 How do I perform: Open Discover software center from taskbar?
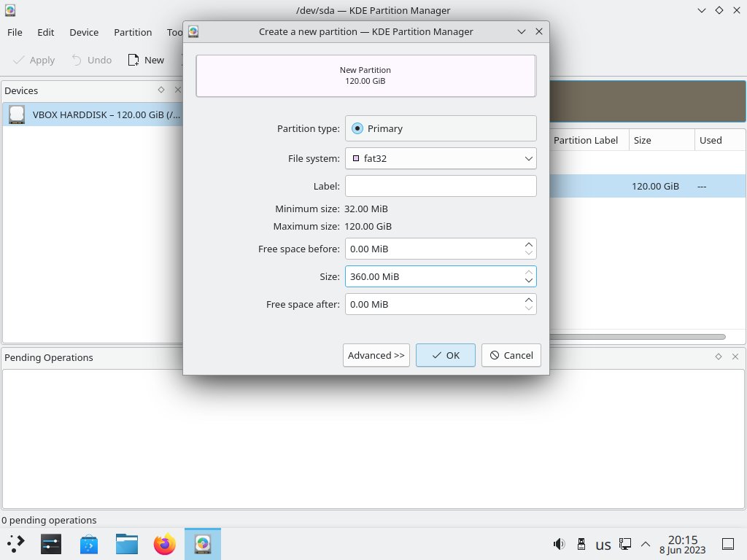(x=88, y=544)
